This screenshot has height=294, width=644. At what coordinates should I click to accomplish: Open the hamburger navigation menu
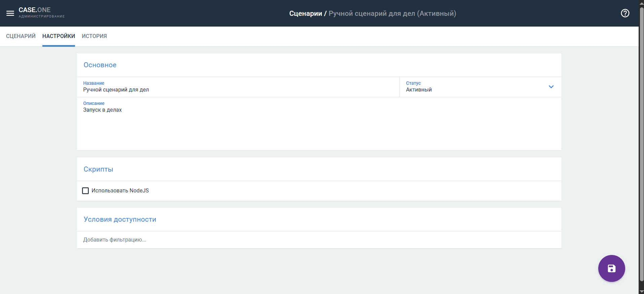[x=10, y=13]
